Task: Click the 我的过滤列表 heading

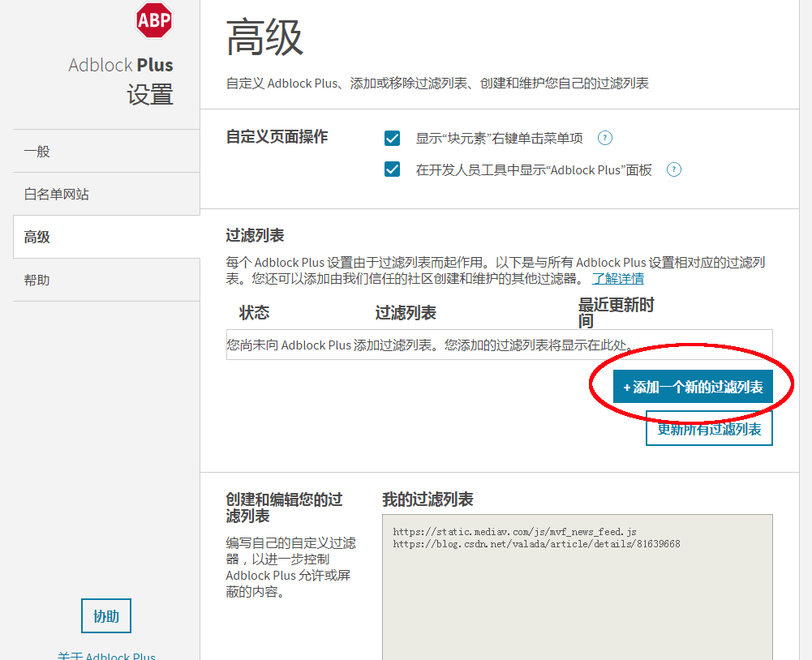Action: coord(427,499)
